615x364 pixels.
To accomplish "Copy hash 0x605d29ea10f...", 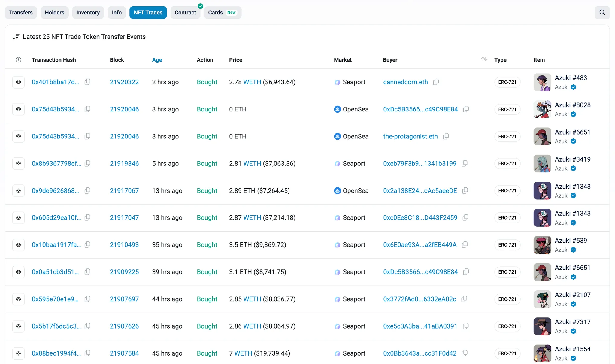I will tap(87, 217).
